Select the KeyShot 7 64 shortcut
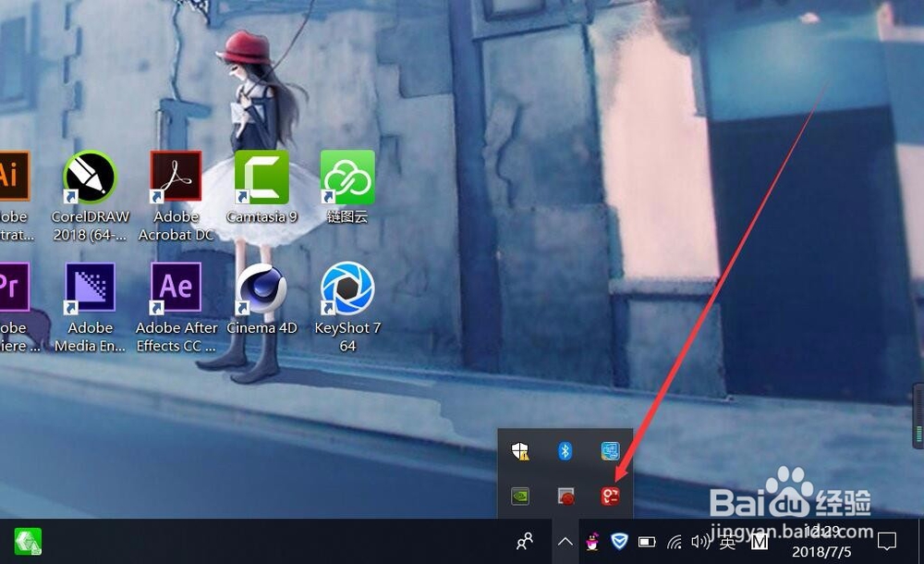 pyautogui.click(x=347, y=288)
